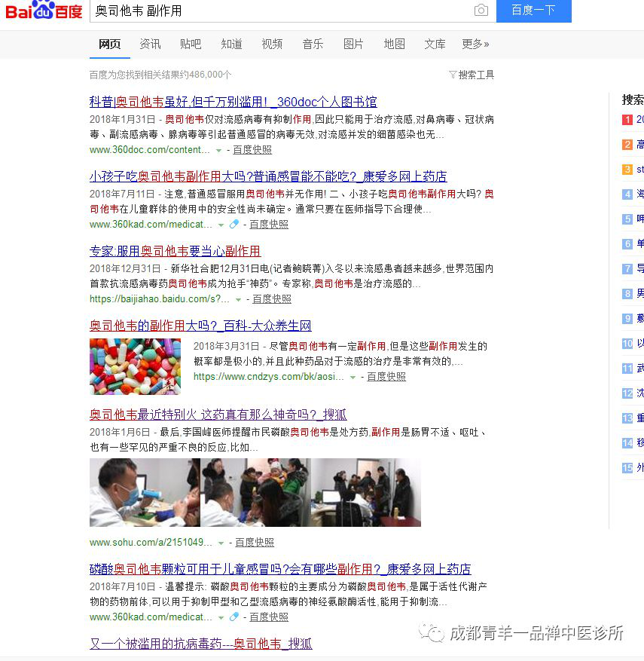Click hot search rank 14 badge

[x=627, y=443]
